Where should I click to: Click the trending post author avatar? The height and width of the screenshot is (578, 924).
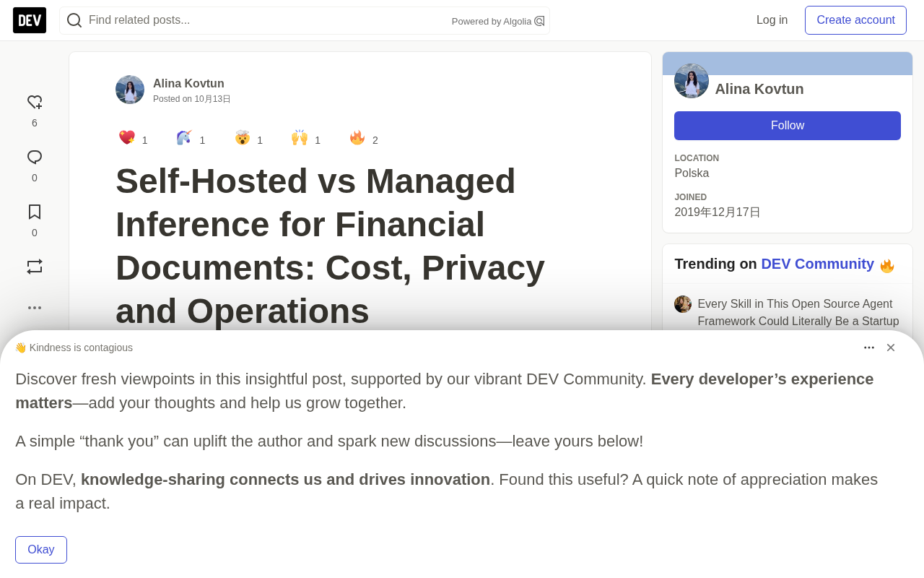683,304
